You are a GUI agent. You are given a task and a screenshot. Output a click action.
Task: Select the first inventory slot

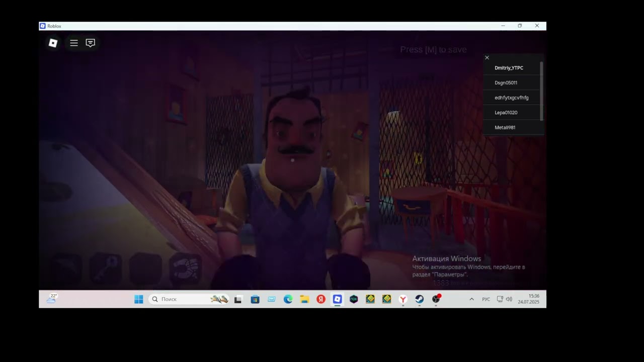(x=65, y=269)
